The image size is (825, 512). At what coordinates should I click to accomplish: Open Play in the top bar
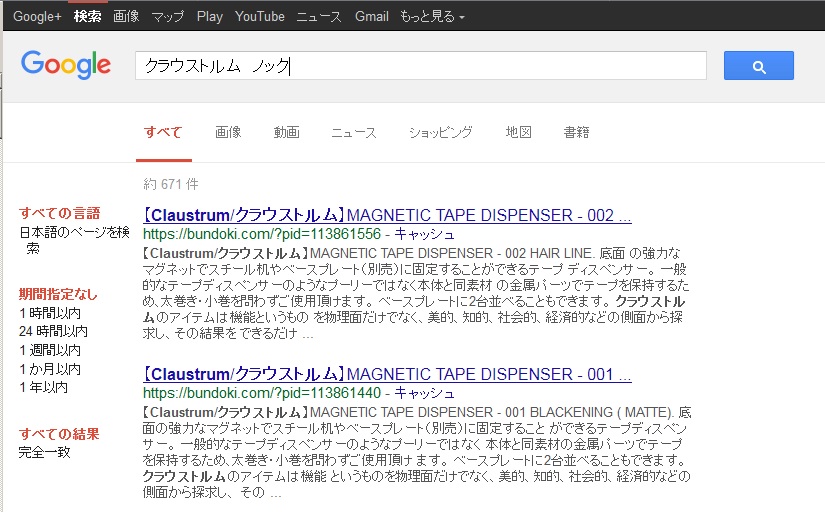pos(209,17)
